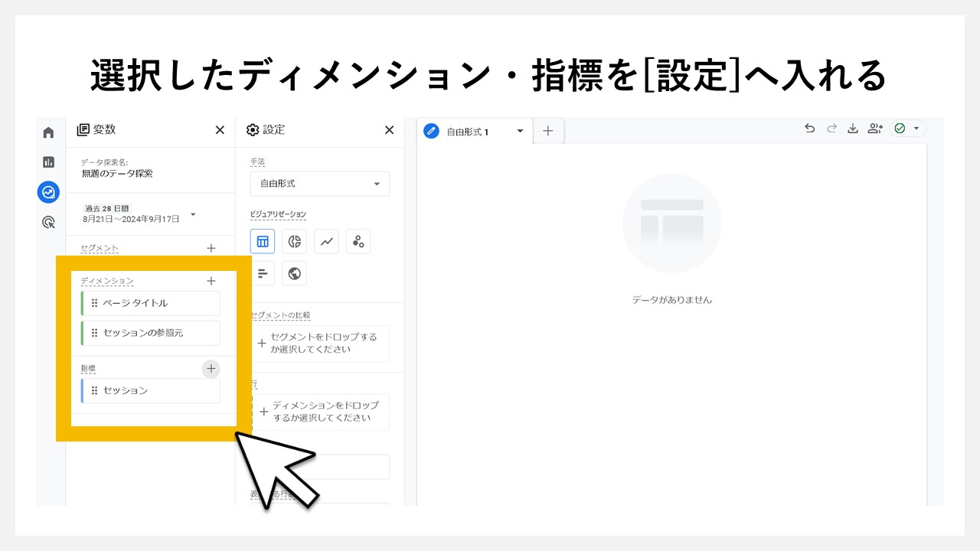Screen dimensions: 980x551
Task: Select the geo map visualization
Action: click(294, 273)
